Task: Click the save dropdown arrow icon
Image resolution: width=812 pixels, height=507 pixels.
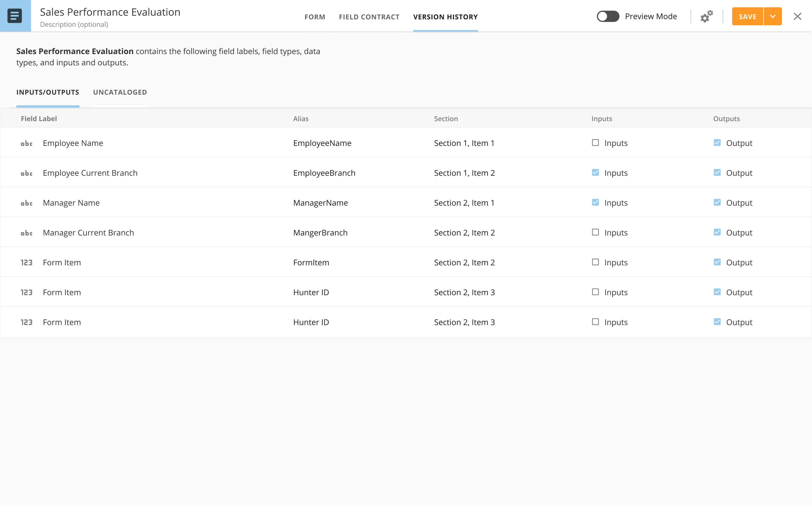Action: click(x=773, y=16)
